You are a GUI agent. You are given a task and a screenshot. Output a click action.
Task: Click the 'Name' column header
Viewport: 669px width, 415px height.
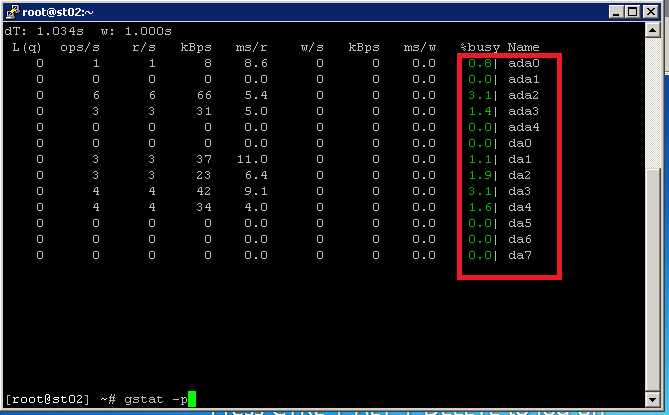524,47
